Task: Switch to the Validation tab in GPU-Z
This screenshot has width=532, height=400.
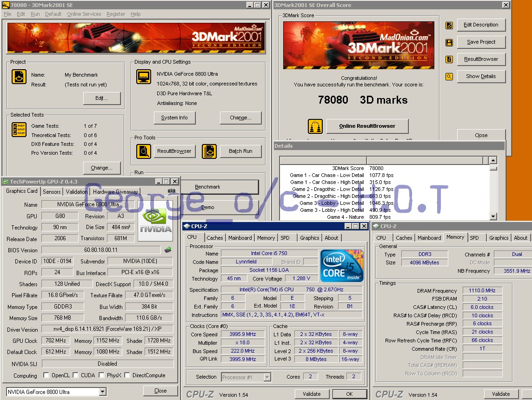Action: (77, 191)
